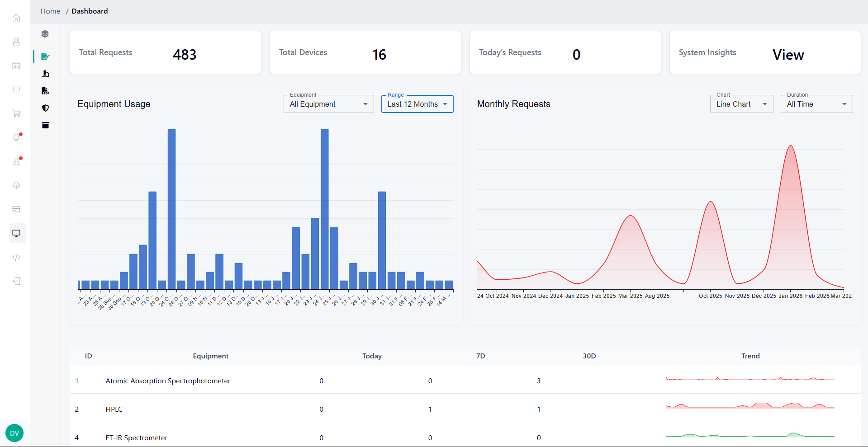Click the archive box icon
The width and height of the screenshot is (868, 447).
[x=45, y=125]
